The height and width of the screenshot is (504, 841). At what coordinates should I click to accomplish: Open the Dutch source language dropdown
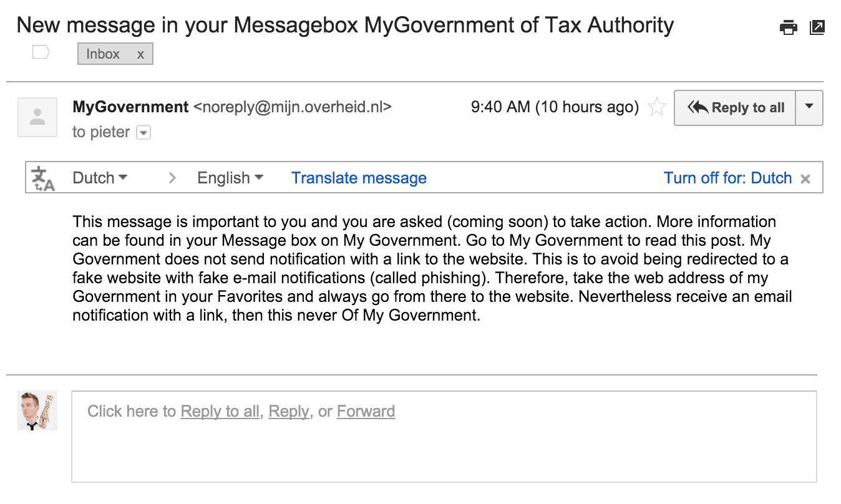100,178
